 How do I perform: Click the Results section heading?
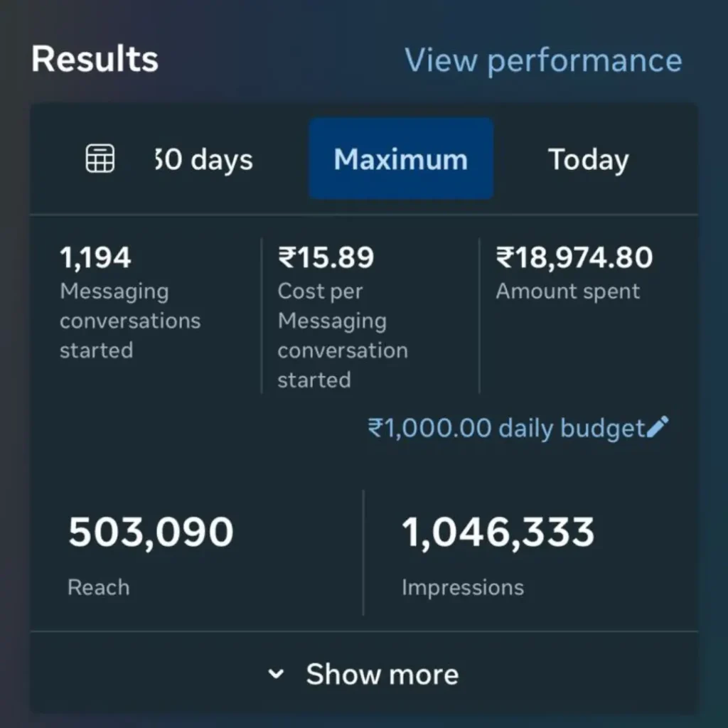point(95,58)
